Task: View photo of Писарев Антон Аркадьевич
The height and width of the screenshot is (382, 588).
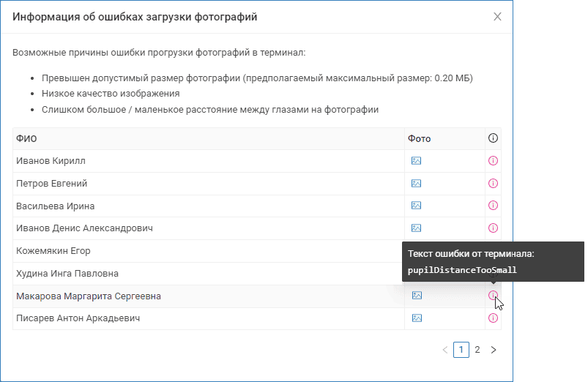Action: tap(417, 318)
